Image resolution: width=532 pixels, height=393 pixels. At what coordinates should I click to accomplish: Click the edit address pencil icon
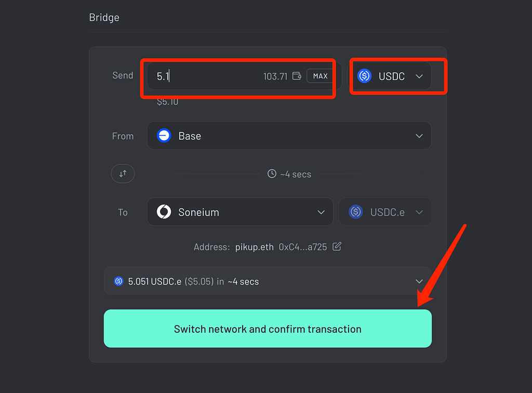tap(337, 247)
